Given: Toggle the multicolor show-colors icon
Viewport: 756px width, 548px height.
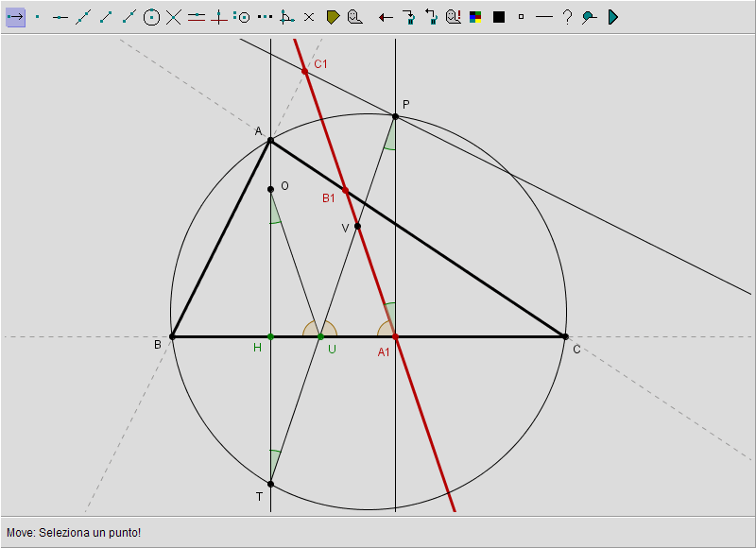Looking at the screenshot, I should (475, 17).
